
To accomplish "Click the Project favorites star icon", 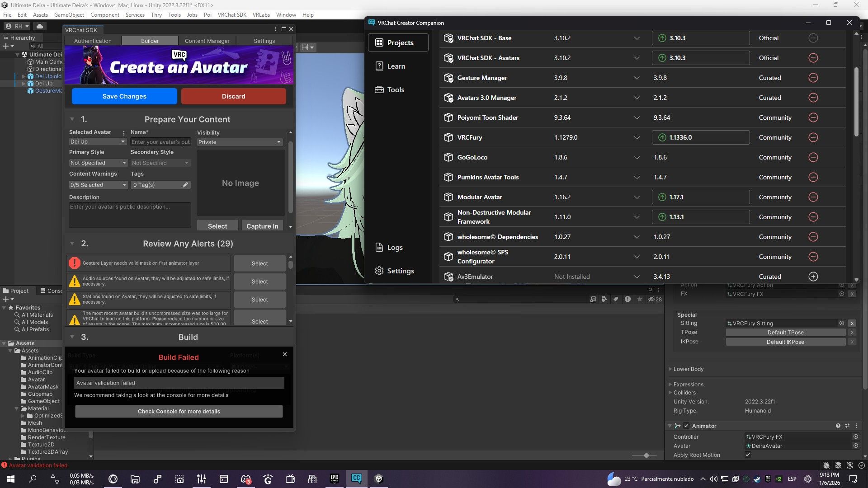I will click(x=639, y=299).
